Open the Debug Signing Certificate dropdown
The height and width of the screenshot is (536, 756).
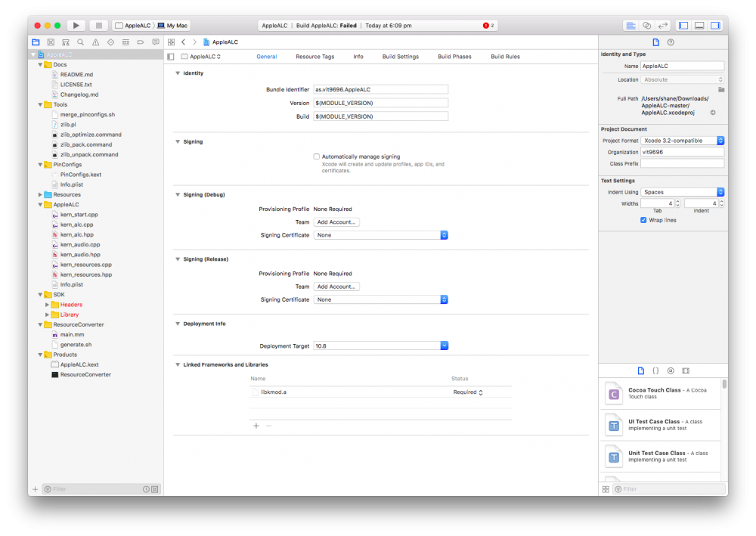pos(380,235)
